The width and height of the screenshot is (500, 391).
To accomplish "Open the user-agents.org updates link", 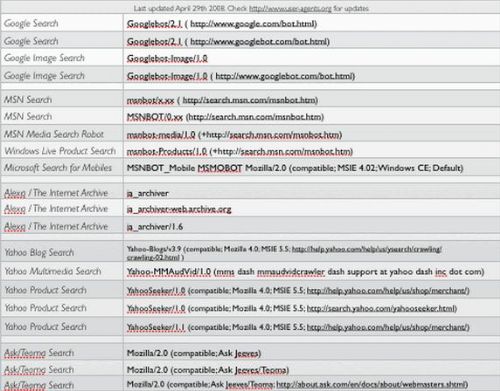I will point(290,8).
